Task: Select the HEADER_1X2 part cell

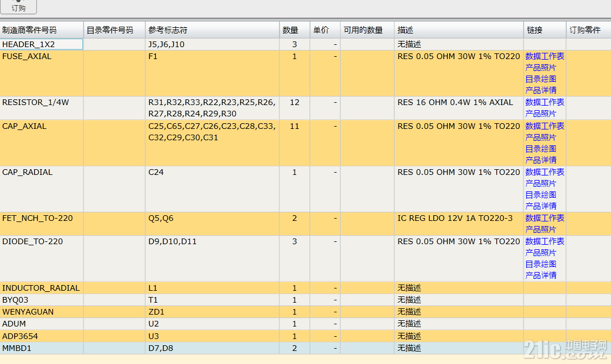Action: (x=41, y=44)
